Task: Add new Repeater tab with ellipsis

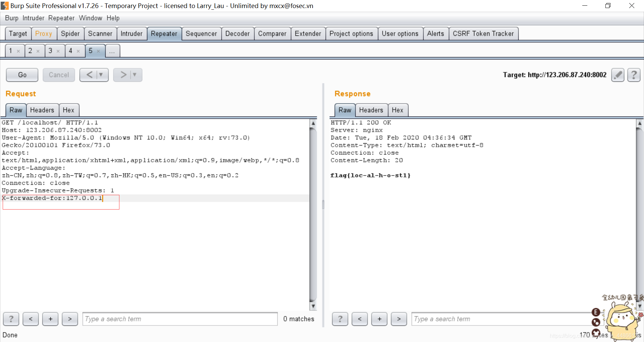Action: [112, 51]
